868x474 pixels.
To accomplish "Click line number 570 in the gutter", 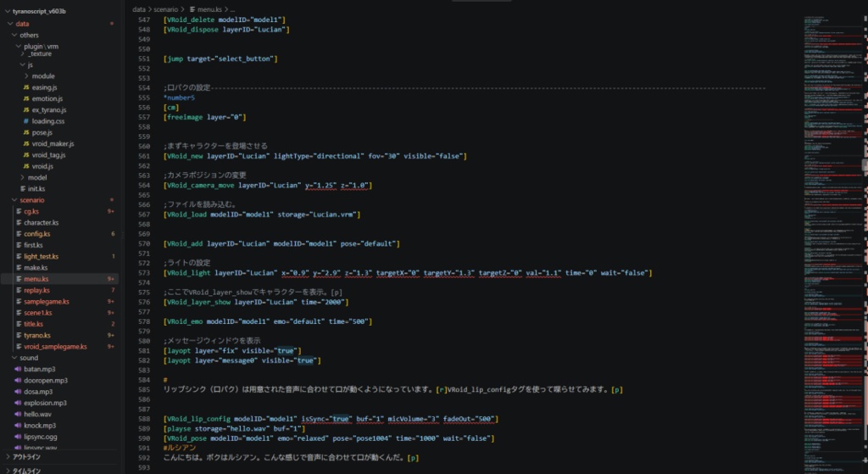I will coord(144,243).
